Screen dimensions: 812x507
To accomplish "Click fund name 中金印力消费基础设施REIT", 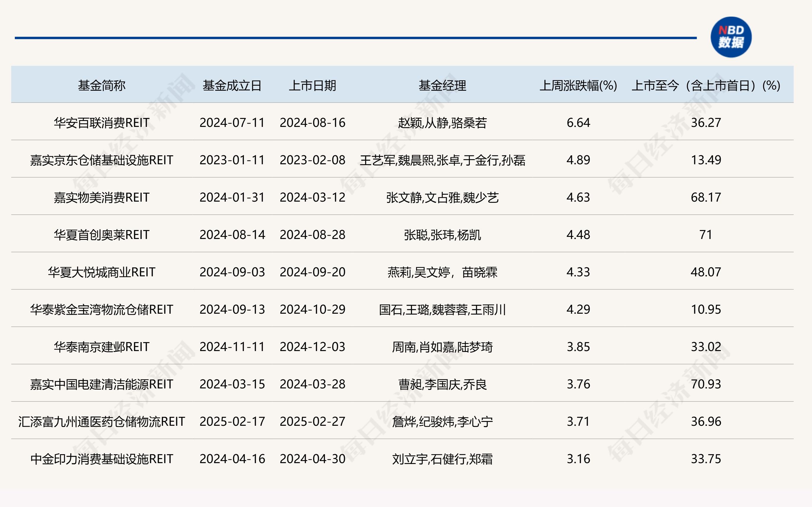I will tap(102, 459).
